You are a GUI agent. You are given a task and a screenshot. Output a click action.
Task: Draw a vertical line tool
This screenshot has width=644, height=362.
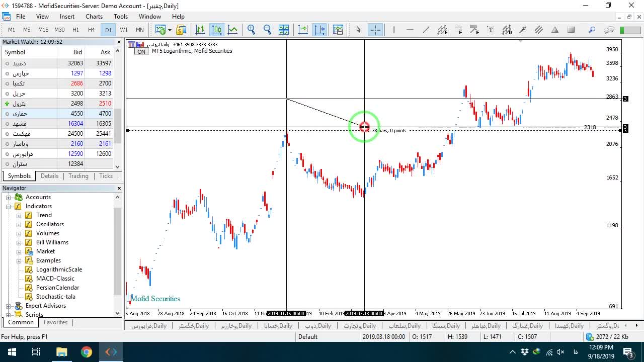[x=393, y=30]
